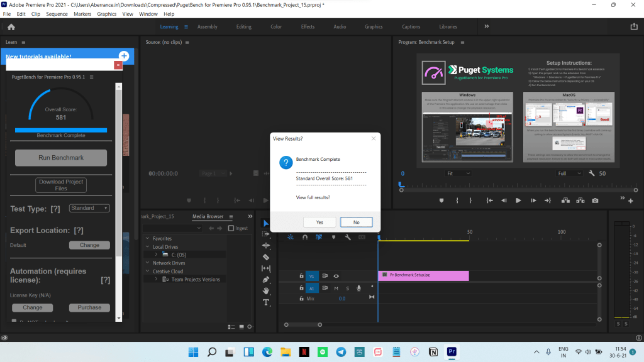This screenshot has width=644, height=362.
Task: Toggle V1 source patching target
Action: tap(312, 277)
